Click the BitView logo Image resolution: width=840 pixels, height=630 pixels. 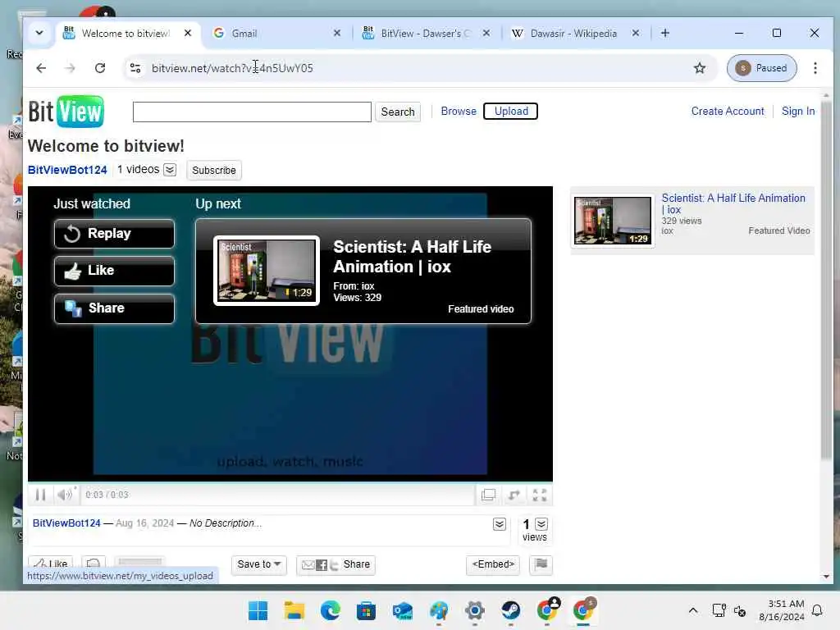66,112
